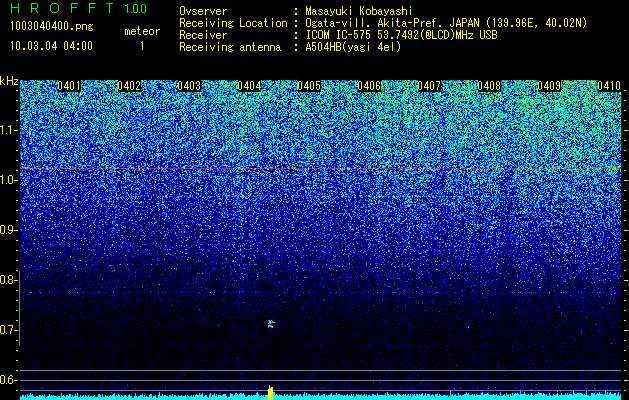Click the meteor echo spot near 0.7 kHz
Viewport: 629px width, 400px height.
(271, 324)
